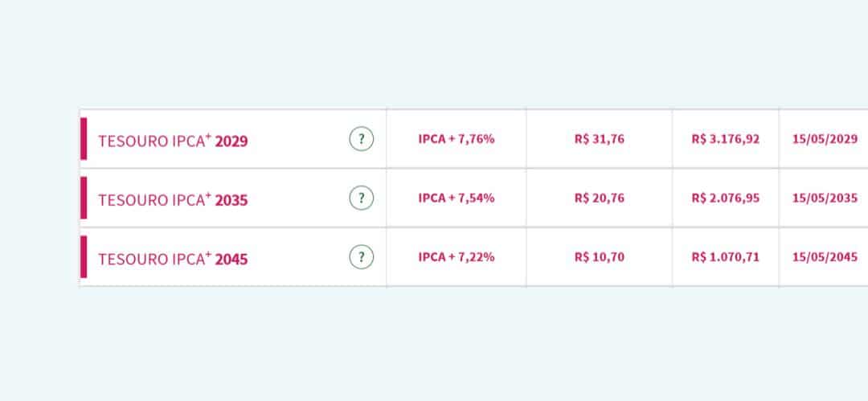Click the IPCA + 7,22% yield value
Viewport: 868px width, 401px height.
[x=456, y=257]
